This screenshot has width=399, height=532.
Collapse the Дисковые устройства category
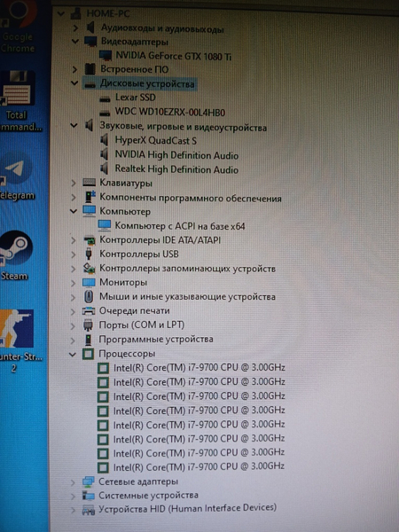pyautogui.click(x=74, y=82)
